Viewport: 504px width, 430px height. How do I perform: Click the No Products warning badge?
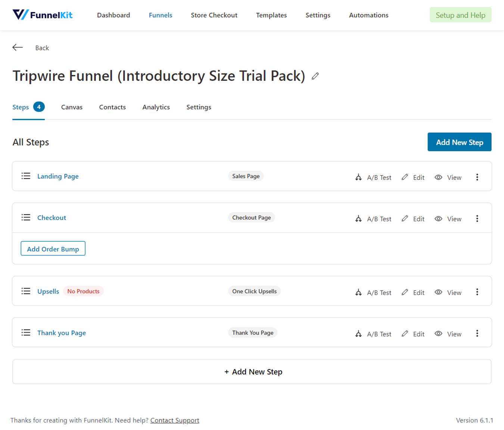tap(83, 291)
